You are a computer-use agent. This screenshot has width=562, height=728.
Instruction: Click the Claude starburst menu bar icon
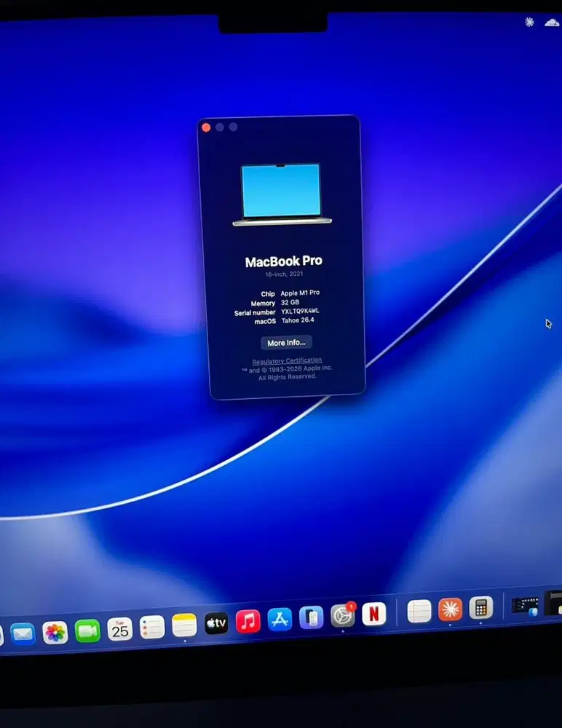coord(529,22)
